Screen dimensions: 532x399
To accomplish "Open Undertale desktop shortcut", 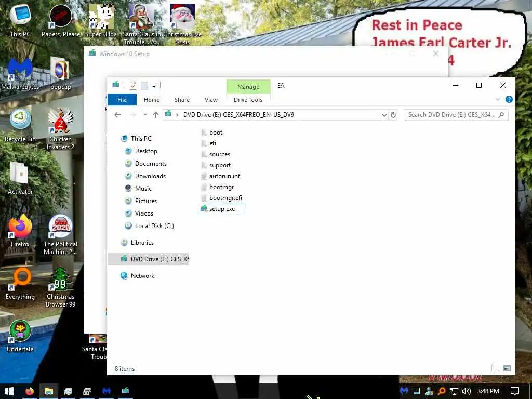I will tap(20, 336).
